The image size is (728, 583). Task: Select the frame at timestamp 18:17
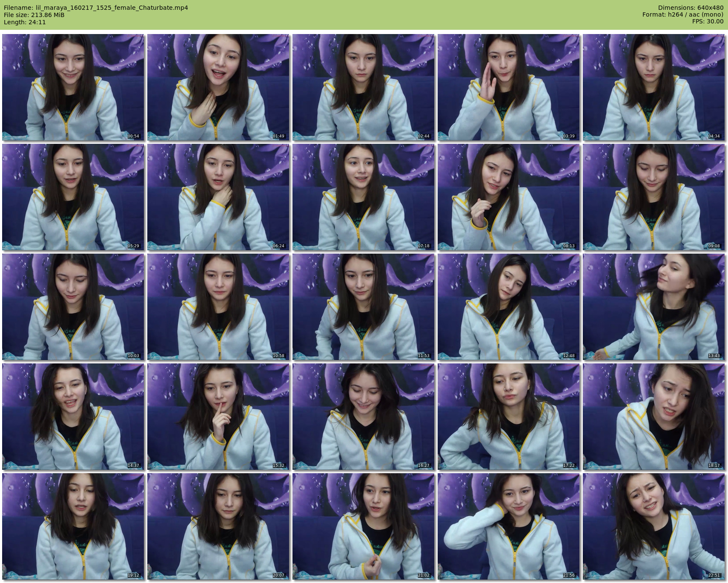point(653,417)
